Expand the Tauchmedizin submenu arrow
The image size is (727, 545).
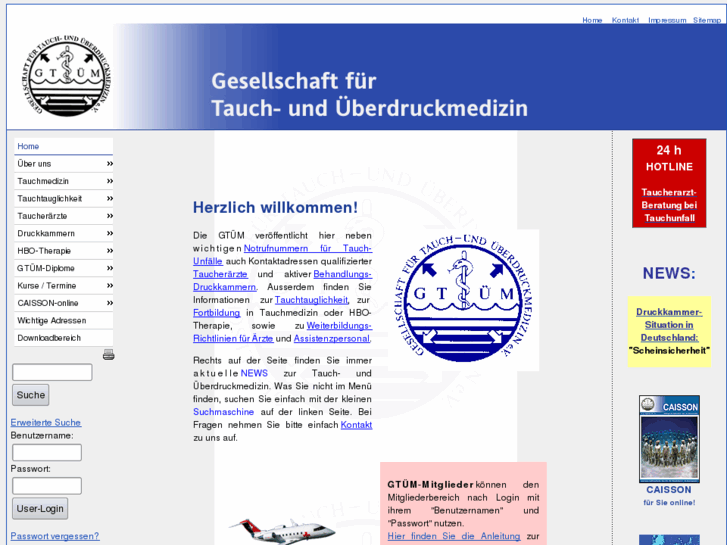tap(110, 181)
